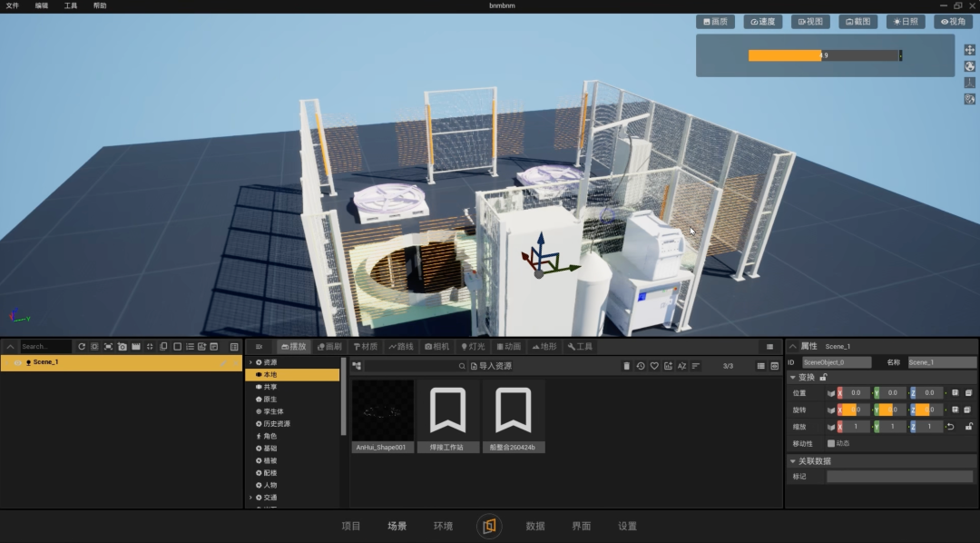Image resolution: width=980 pixels, height=543 pixels.
Task: Click the asset list layout icon
Action: tap(760, 366)
